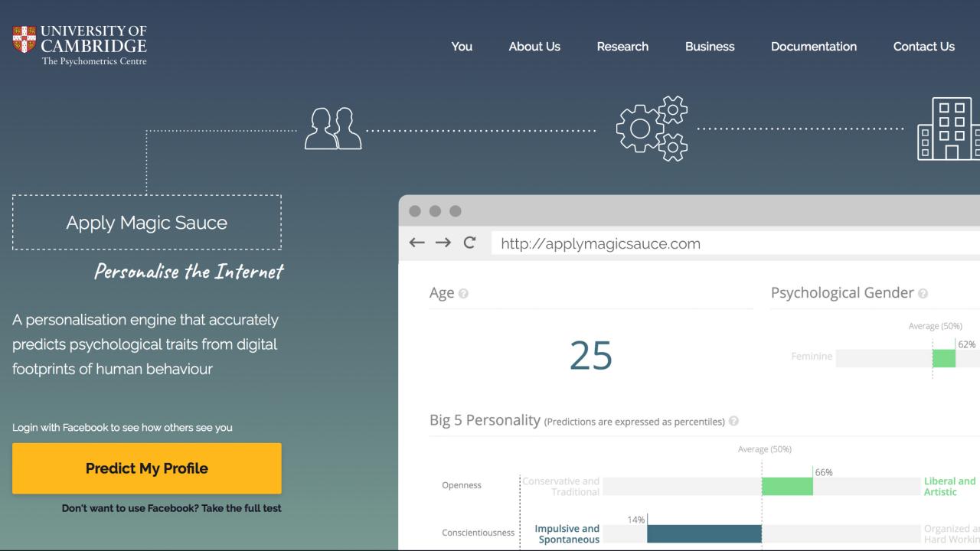The height and width of the screenshot is (551, 980).
Task: Click the "Liberal and Artistic" label
Action: point(950,487)
